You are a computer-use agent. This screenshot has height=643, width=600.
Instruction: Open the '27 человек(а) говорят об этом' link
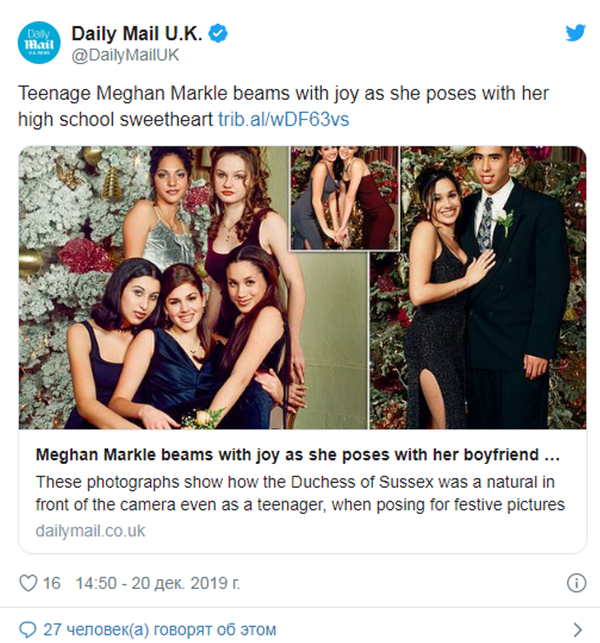[160, 630]
